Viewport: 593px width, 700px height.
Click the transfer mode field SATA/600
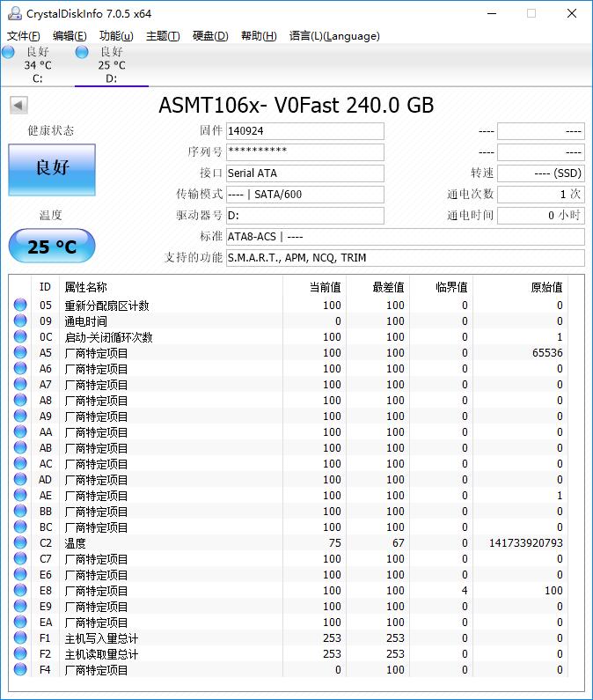pyautogui.click(x=305, y=195)
